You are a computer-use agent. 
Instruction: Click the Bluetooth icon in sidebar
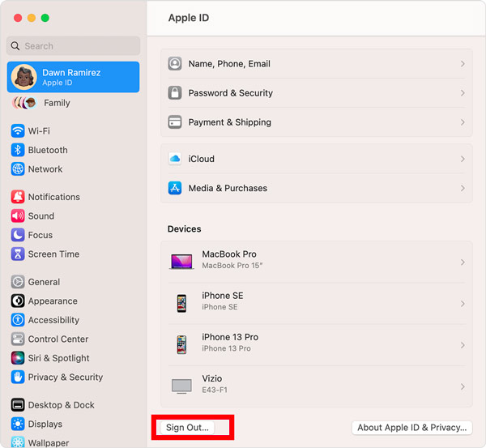pyautogui.click(x=18, y=150)
